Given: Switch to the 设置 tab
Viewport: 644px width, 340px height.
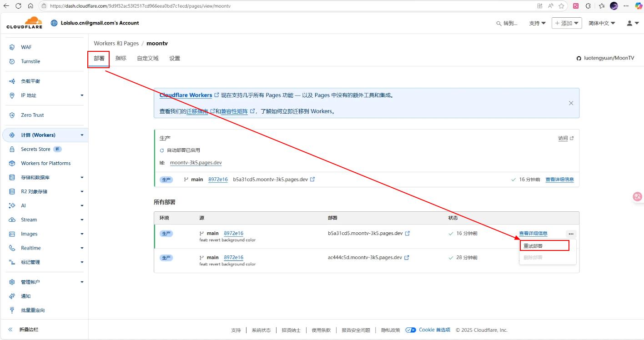Looking at the screenshot, I should click(175, 58).
